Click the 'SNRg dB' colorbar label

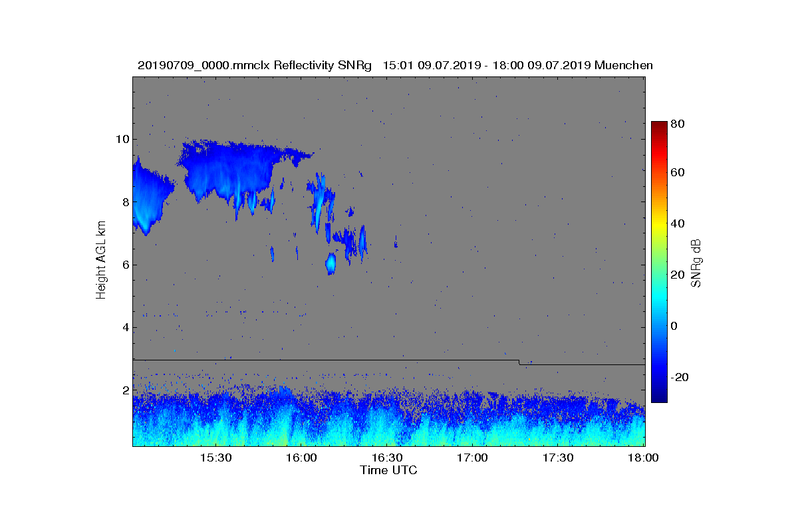pyautogui.click(x=696, y=263)
